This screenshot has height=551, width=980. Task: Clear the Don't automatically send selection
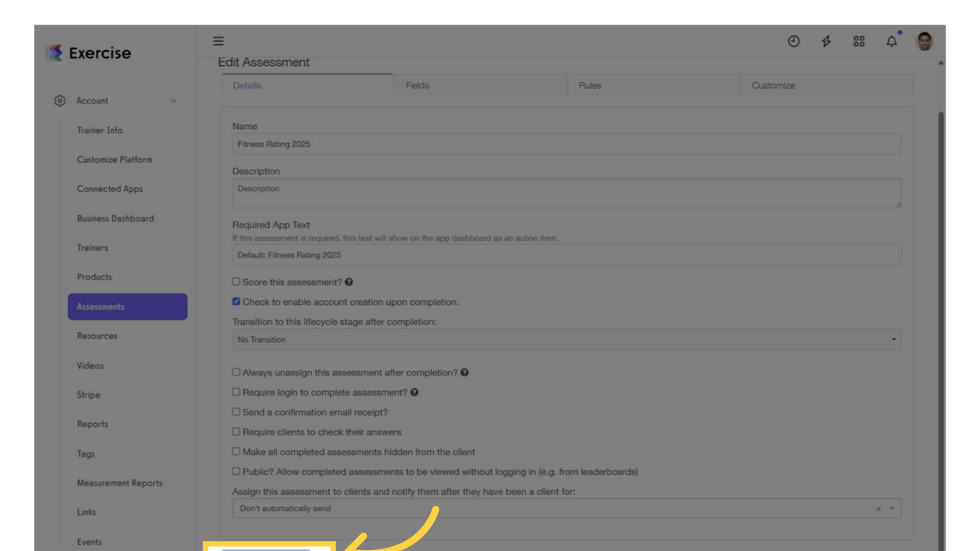point(878,509)
